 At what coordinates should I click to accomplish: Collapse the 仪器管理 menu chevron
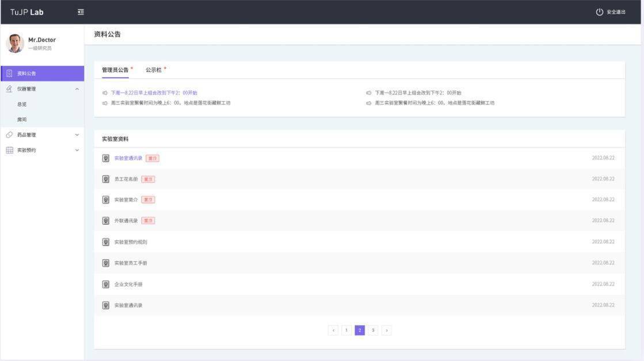tap(77, 89)
